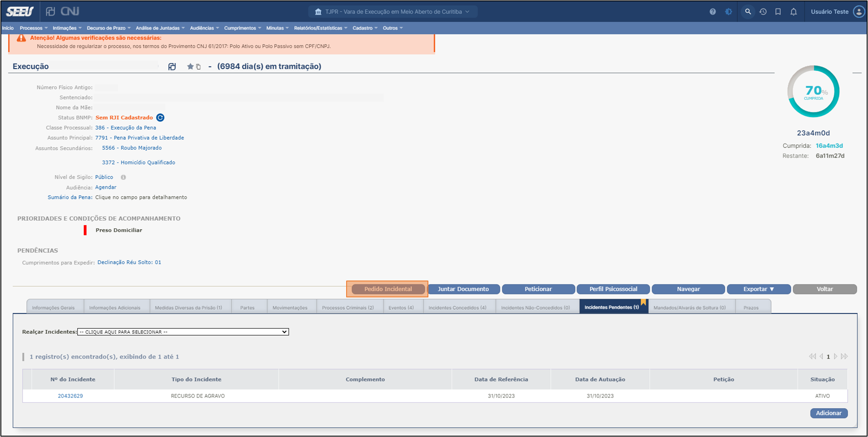Open the Outros menu
Image resolution: width=868 pixels, height=437 pixels.
392,28
